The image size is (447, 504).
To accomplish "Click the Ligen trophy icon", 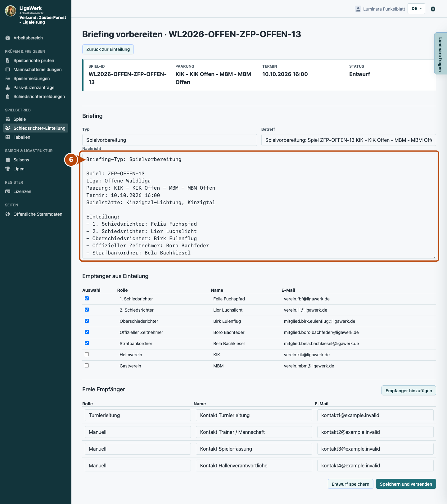I will pyautogui.click(x=8, y=169).
